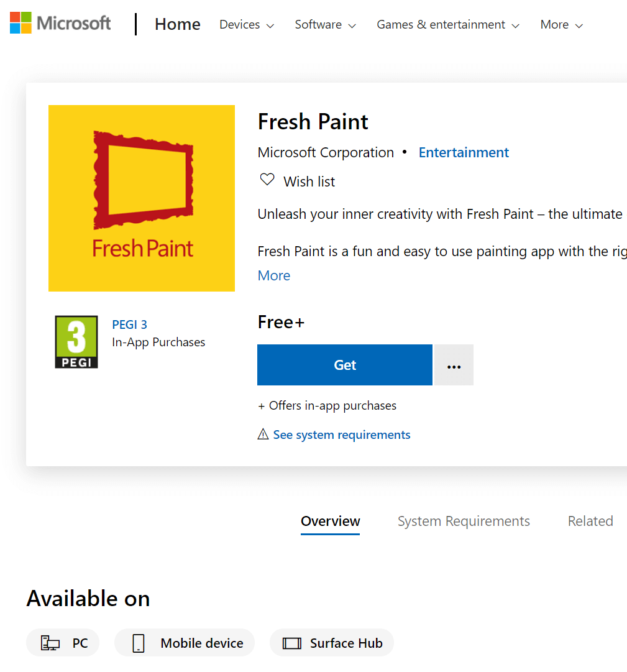Switch to the System Requirements tab
The height and width of the screenshot is (672, 627).
click(x=463, y=521)
